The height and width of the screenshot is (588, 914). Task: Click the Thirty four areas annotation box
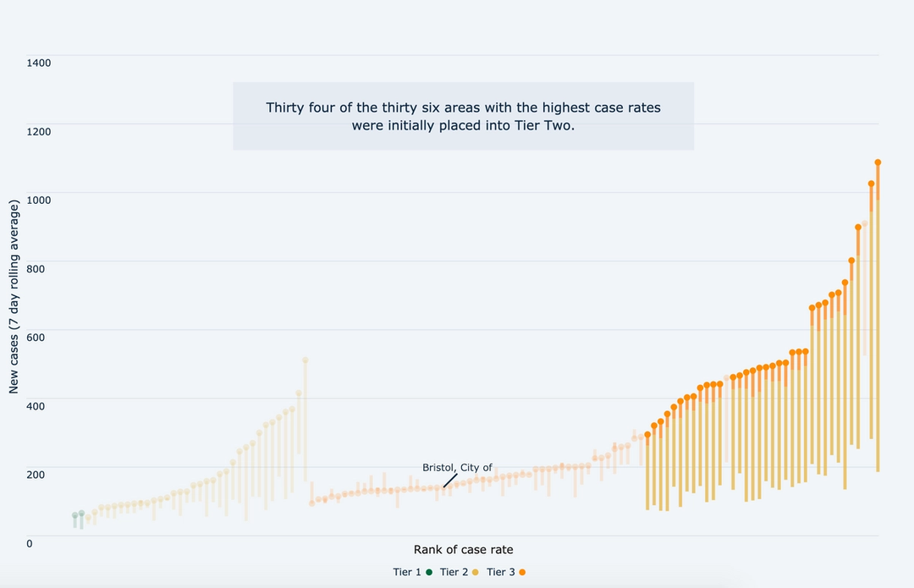click(x=464, y=116)
